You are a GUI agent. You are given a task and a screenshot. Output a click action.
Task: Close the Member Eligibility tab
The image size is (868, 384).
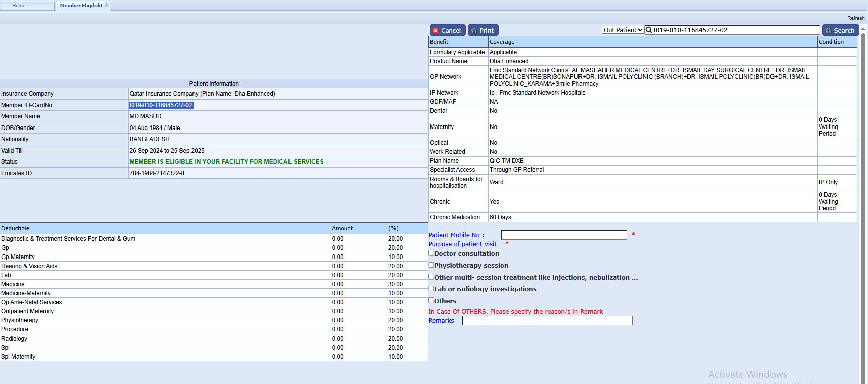coord(106,5)
